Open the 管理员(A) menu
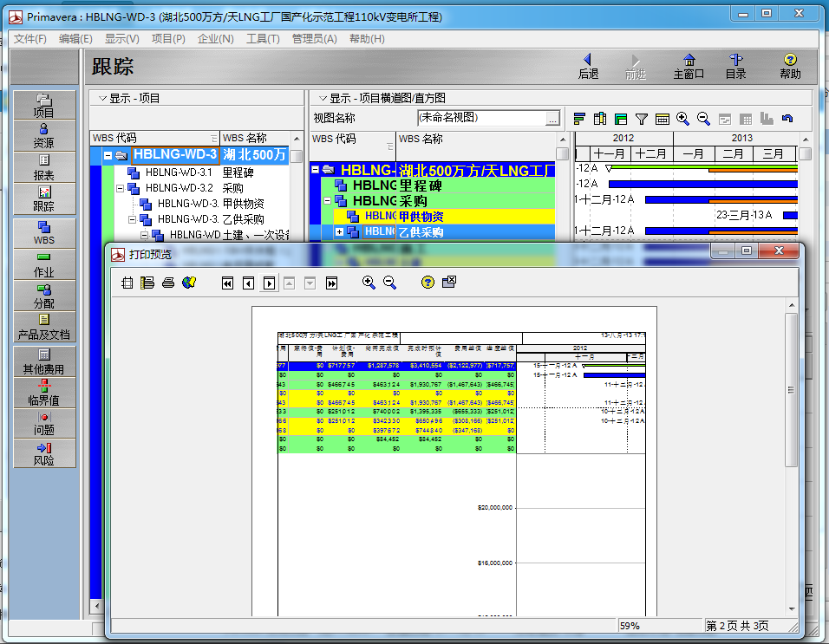Viewport: 829px width, 644px height. click(x=315, y=38)
